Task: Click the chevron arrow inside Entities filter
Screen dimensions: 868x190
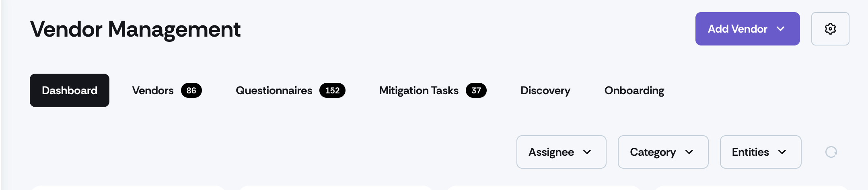Action: (x=782, y=152)
